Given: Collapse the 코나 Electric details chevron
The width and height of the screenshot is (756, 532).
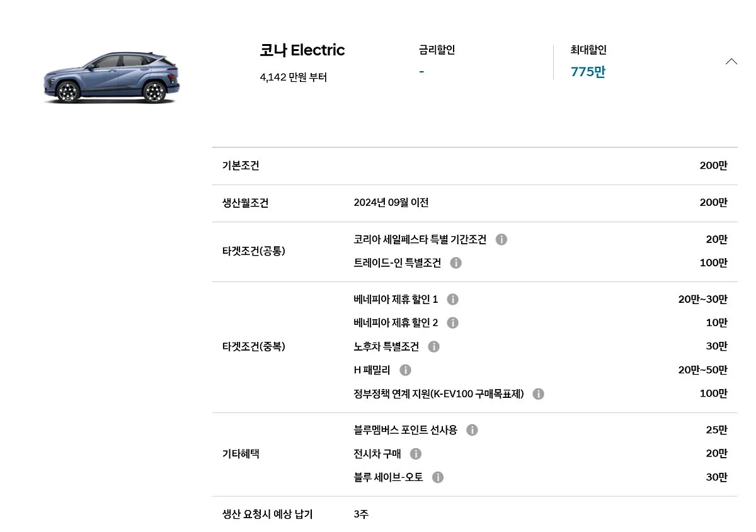Looking at the screenshot, I should [x=731, y=62].
